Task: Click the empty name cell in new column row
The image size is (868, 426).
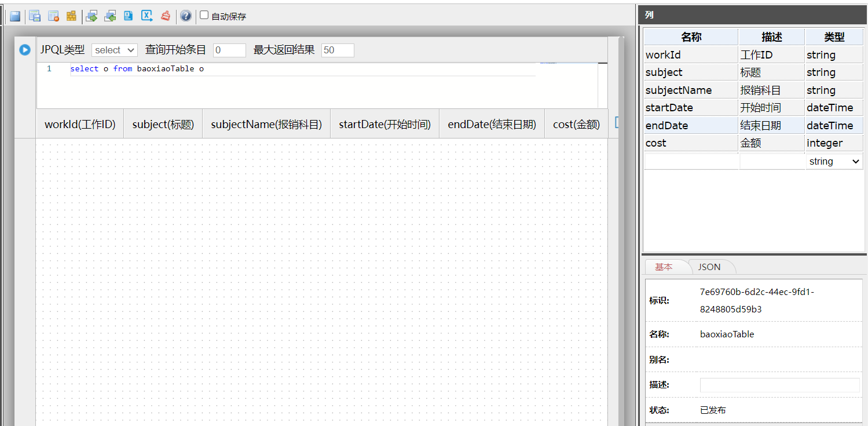Action: (691, 162)
